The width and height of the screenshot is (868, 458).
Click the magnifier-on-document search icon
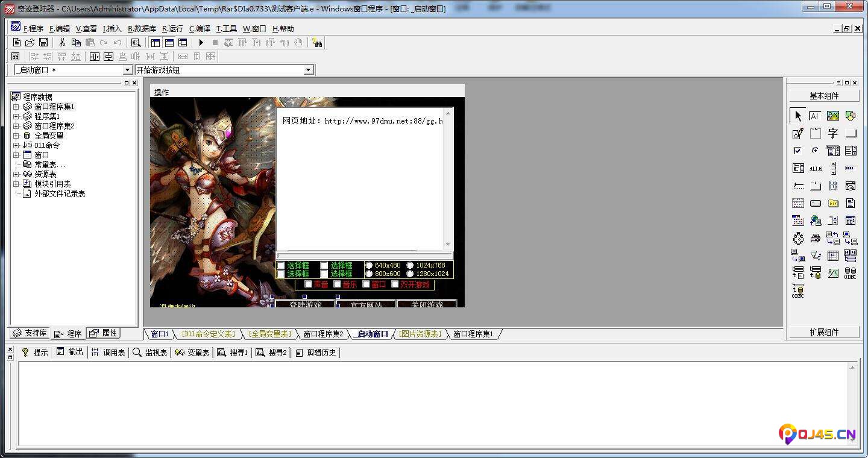coord(136,42)
